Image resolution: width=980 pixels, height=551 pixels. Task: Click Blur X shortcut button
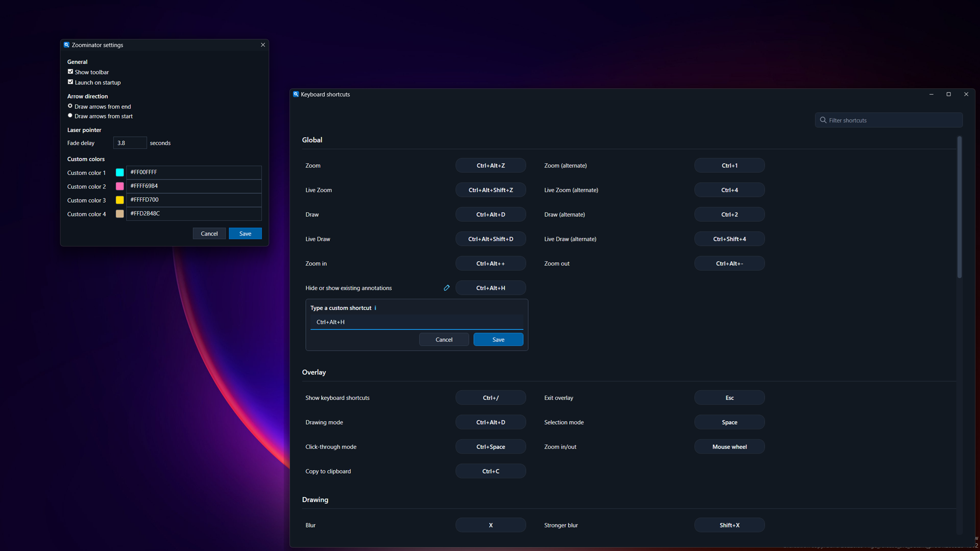(490, 525)
